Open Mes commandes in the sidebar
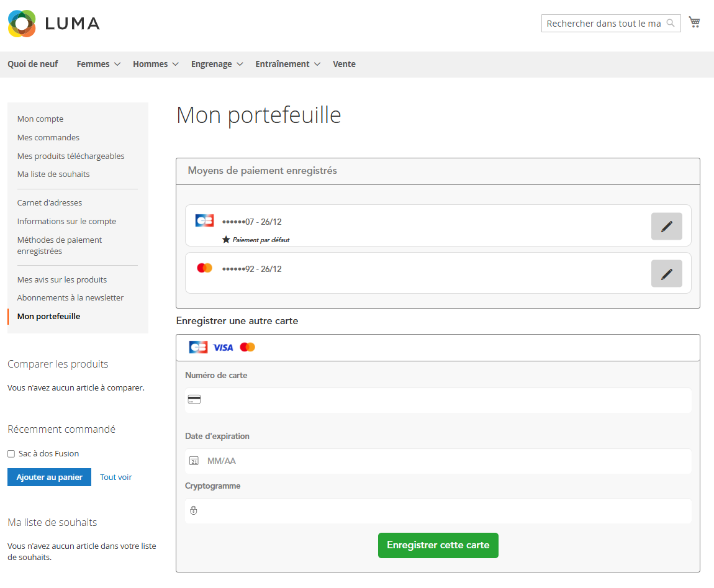This screenshot has height=588, width=714. point(48,138)
